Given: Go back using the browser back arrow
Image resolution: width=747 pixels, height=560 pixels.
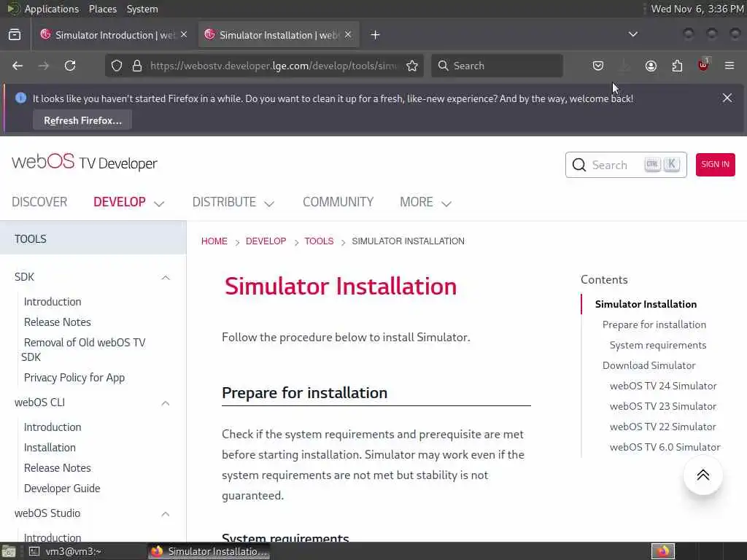Looking at the screenshot, I should (18, 66).
